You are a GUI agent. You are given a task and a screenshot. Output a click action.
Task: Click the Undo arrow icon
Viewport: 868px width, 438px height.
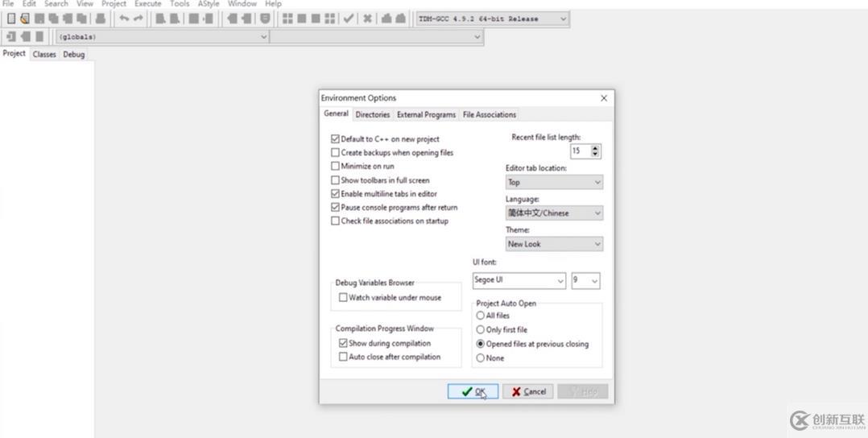pyautogui.click(x=124, y=19)
